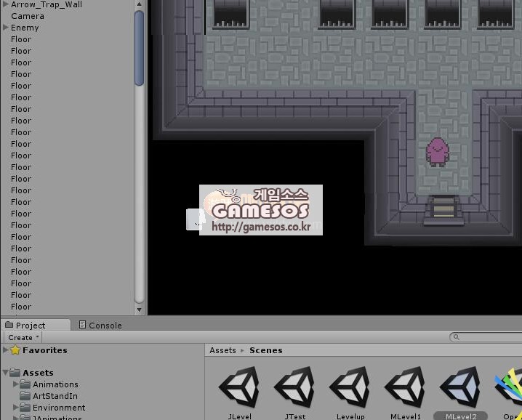Screen dimensions: 522x420
Task: Click the Environment folder icon
Action: point(25,408)
